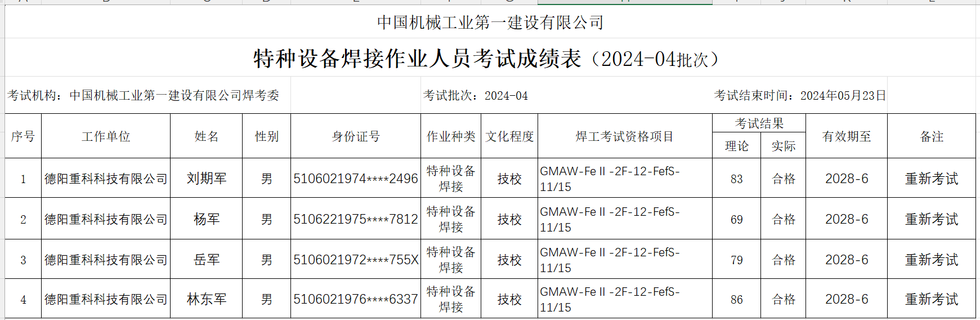Select the 作业种类 header cell
This screenshot has width=980, height=320.
(451, 136)
